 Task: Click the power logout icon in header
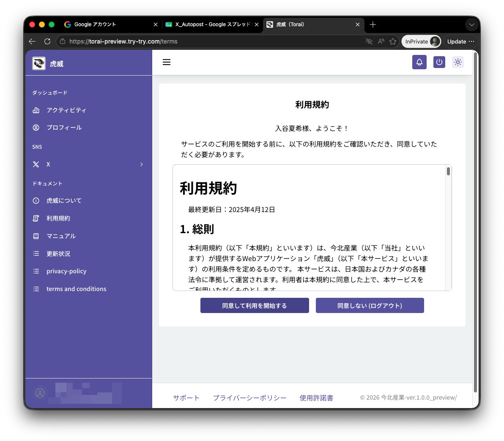439,62
